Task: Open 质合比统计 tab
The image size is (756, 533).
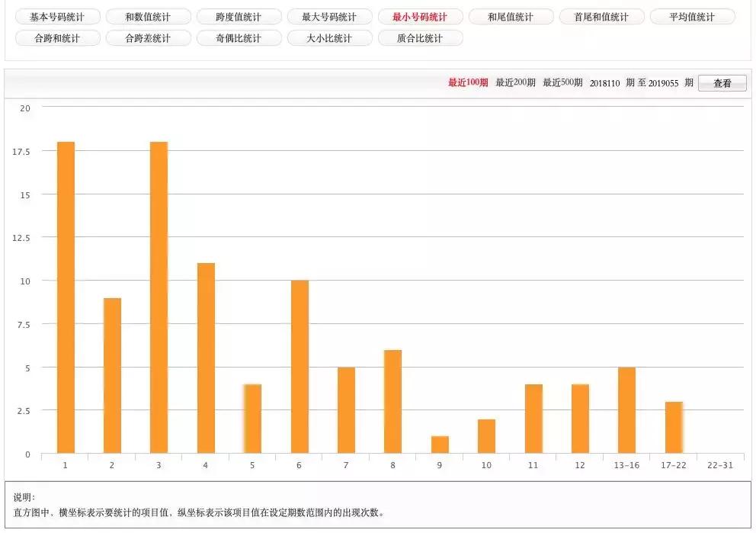Action: [420, 38]
